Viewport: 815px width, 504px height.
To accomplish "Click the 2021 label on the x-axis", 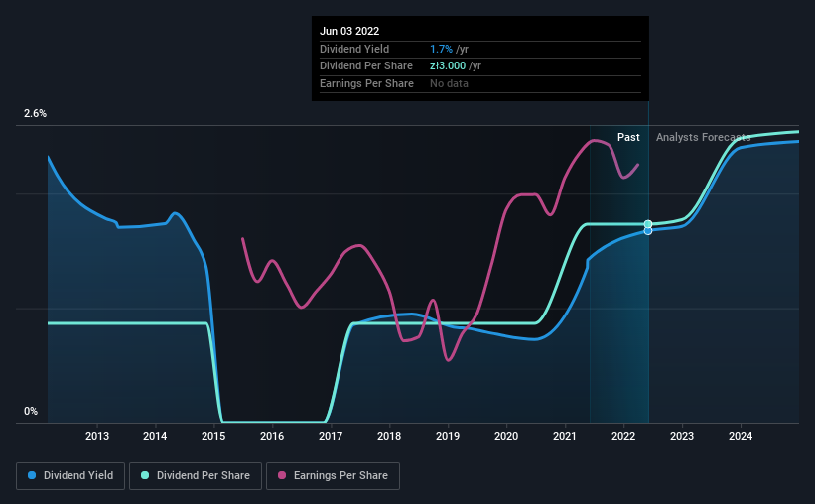I will (x=565, y=436).
